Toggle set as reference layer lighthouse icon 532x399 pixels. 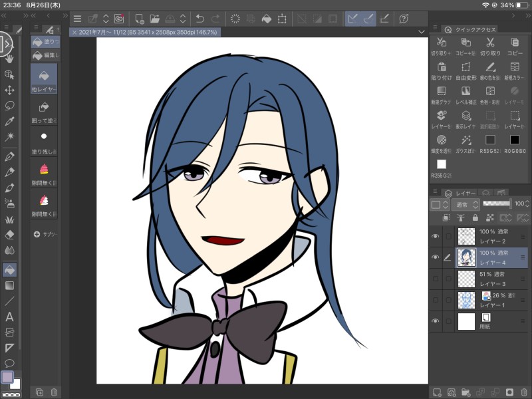(461, 217)
